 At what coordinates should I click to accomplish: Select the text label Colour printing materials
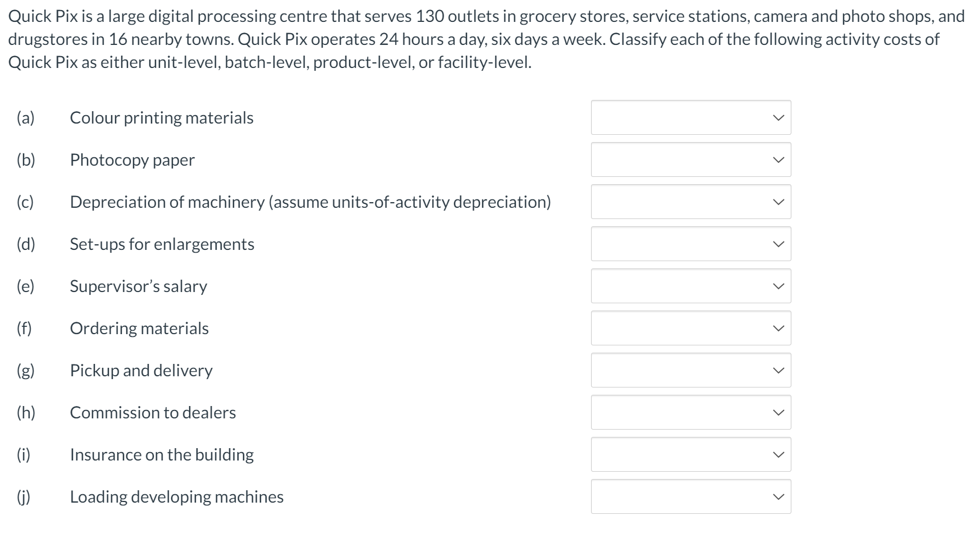[161, 117]
